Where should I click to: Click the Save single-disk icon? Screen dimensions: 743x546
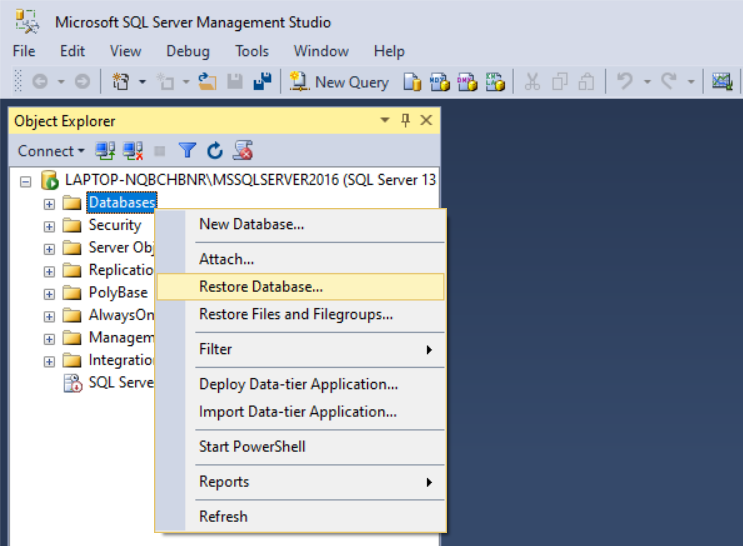pos(235,82)
